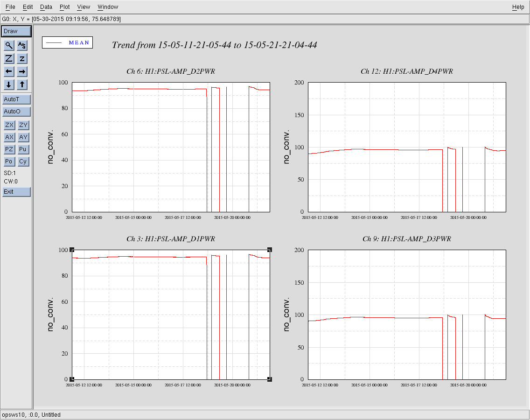Click '2015-05-12 12:00:00' label under D1PWR graph

pos(84,385)
